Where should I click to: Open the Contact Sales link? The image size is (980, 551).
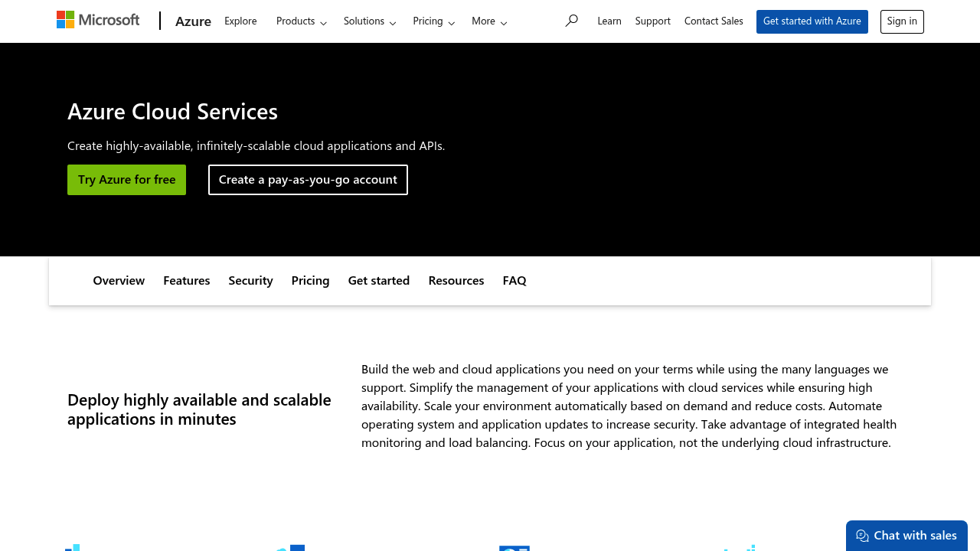tap(713, 21)
